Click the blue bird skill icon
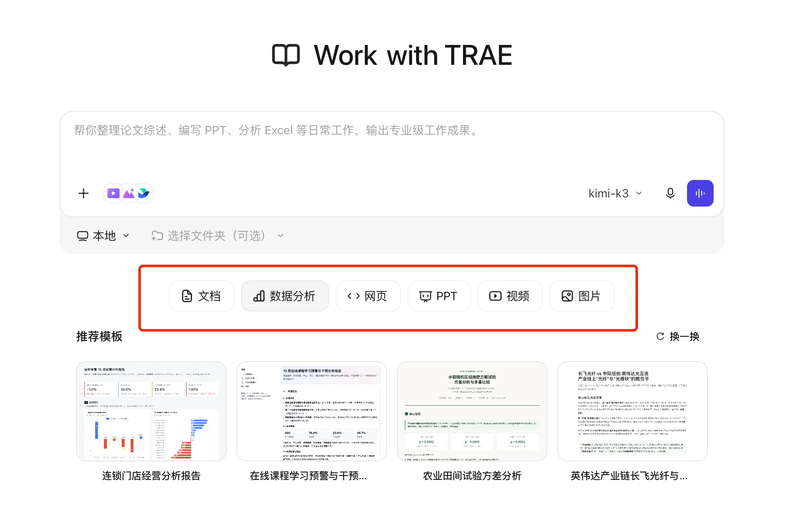This screenshot has height=532, width=798. tap(144, 193)
